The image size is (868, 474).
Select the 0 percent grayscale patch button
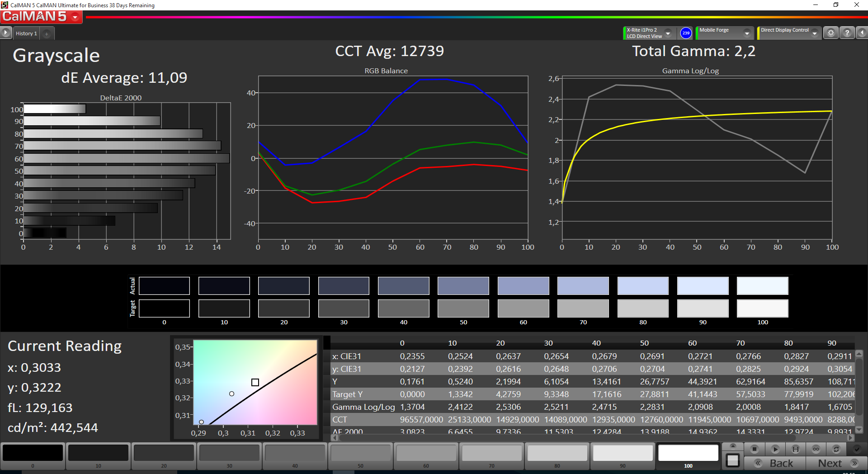[33, 455]
